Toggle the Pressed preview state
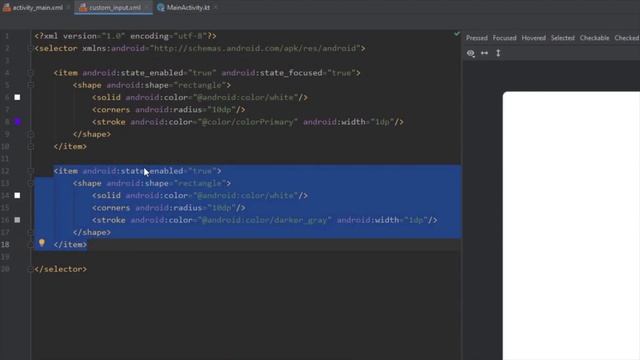Viewport: 640px width, 360px height. click(x=477, y=38)
